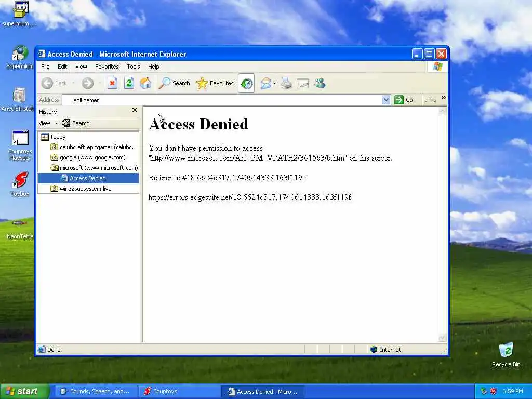Open the Favorites menu in menu bar
The width and height of the screenshot is (532, 399).
pyautogui.click(x=107, y=66)
